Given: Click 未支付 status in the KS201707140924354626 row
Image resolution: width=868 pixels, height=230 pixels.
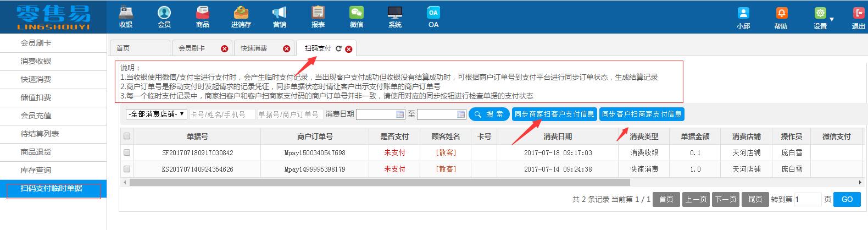Looking at the screenshot, I should pos(394,169).
